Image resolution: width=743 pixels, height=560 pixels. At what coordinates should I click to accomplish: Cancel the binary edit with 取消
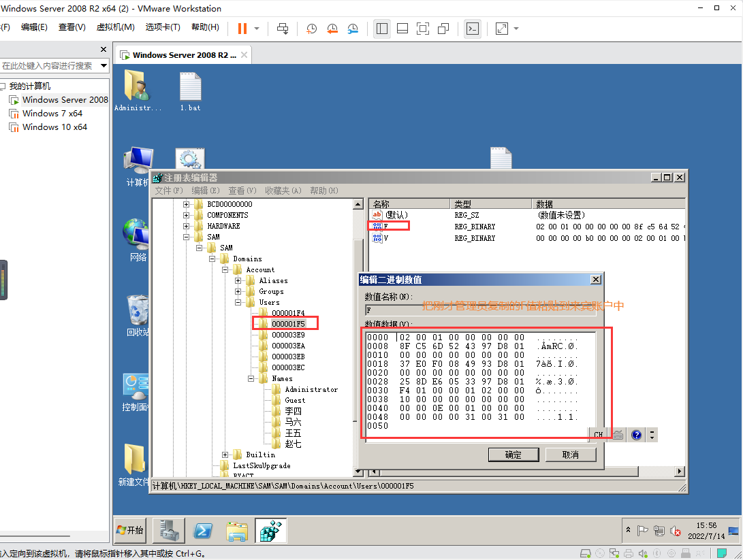coord(571,455)
